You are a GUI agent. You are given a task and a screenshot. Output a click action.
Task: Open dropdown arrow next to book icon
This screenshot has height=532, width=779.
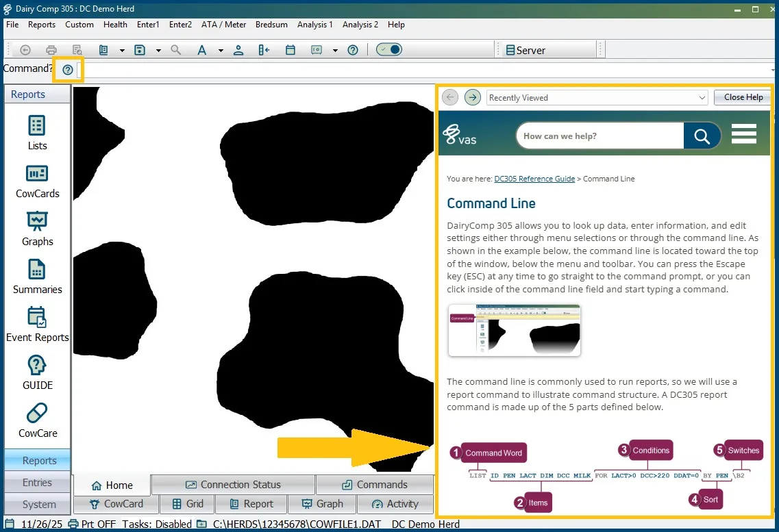(122, 50)
